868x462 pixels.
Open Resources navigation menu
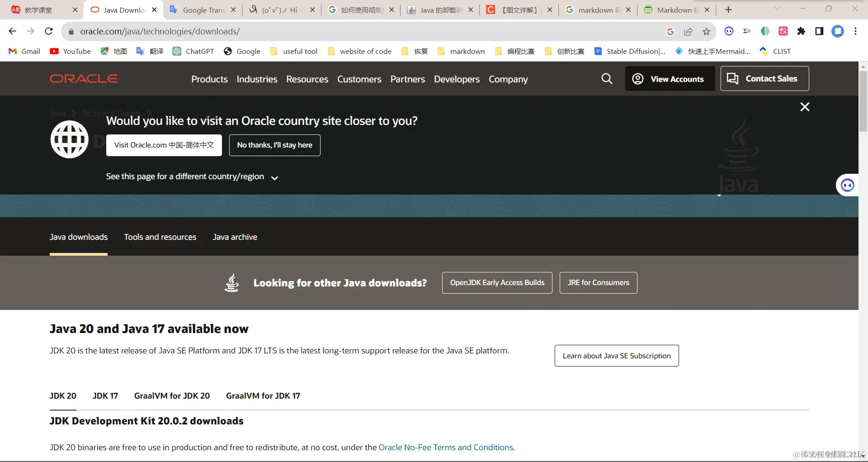pos(307,79)
